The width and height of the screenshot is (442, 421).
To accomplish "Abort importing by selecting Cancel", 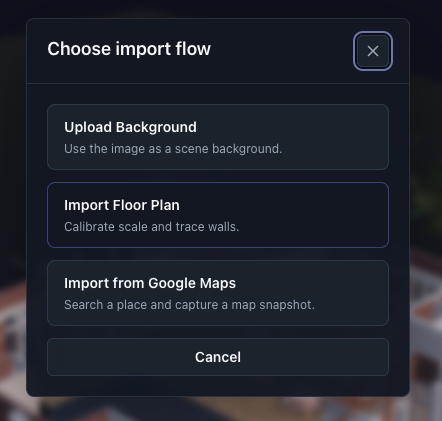I will [218, 357].
